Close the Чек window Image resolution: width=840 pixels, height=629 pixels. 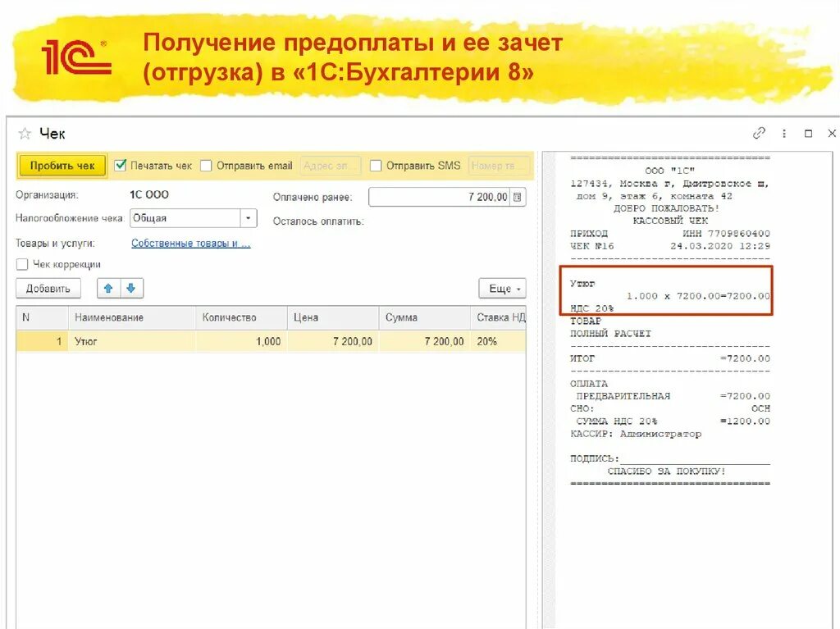pos(832,133)
